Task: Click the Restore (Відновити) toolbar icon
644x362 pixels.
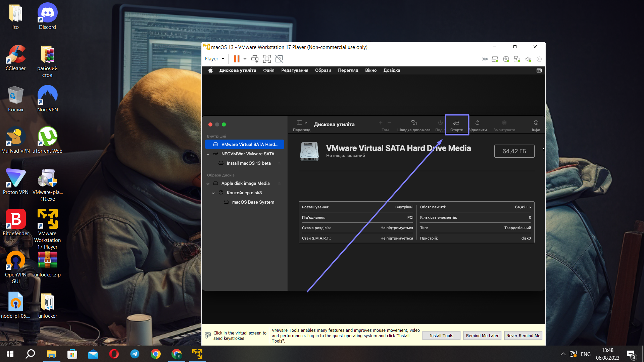Action: point(477,123)
